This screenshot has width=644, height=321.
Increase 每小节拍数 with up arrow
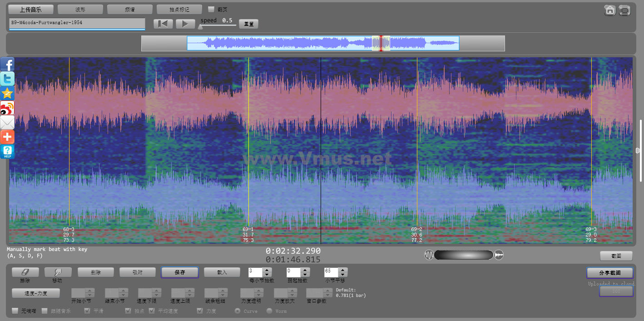[x=268, y=270]
